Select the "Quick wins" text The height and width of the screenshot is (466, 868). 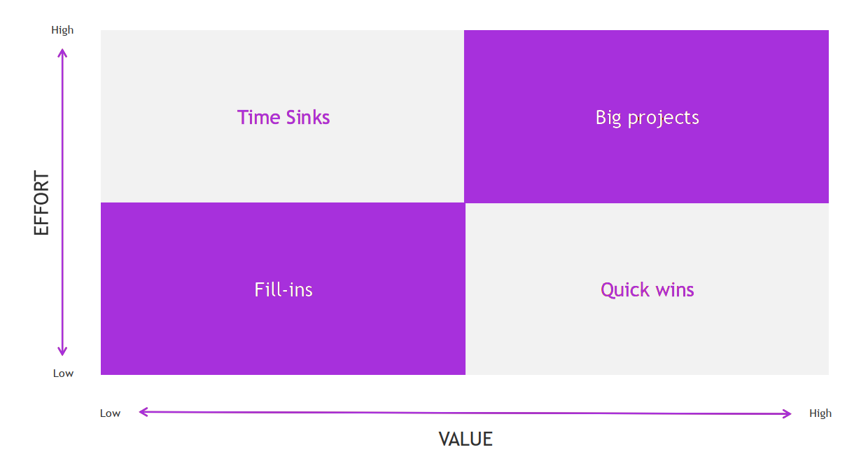(x=647, y=289)
